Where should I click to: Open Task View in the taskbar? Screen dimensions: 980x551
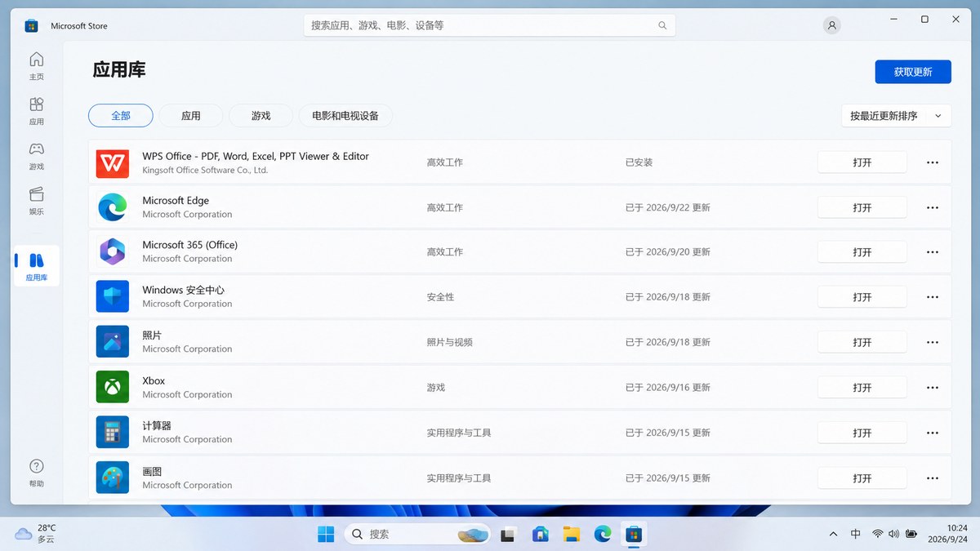coord(508,535)
